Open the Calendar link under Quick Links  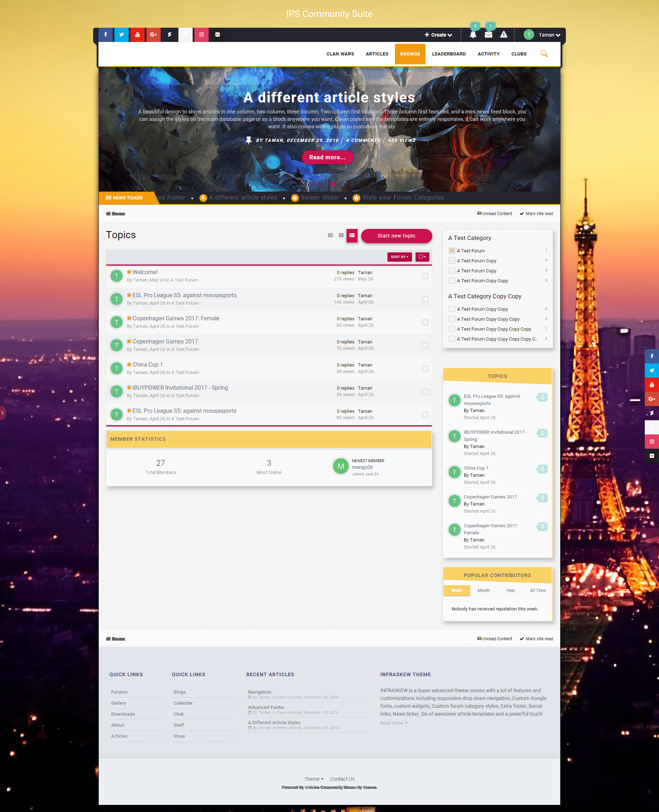tap(183, 703)
